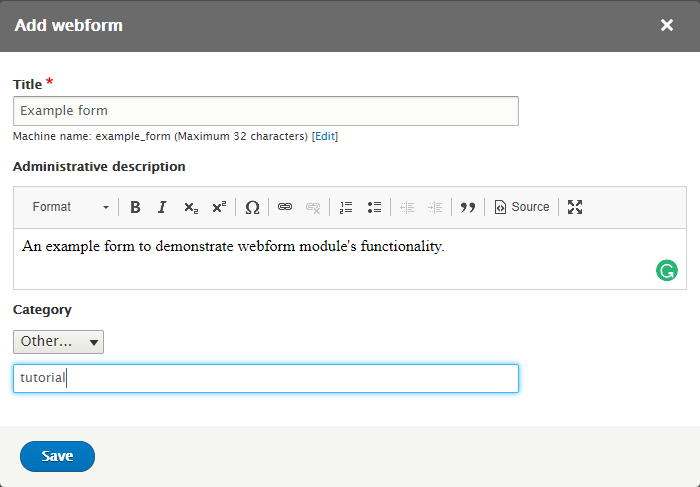700x487 pixels.
Task: Apply italic formatting
Action: click(x=162, y=207)
